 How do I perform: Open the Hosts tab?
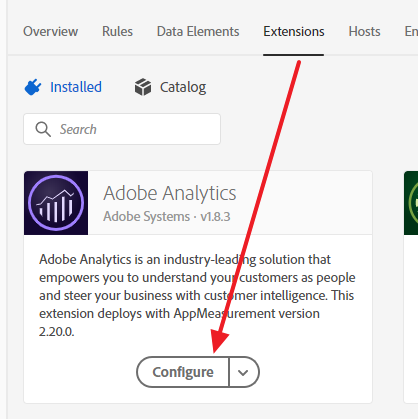[x=364, y=32]
